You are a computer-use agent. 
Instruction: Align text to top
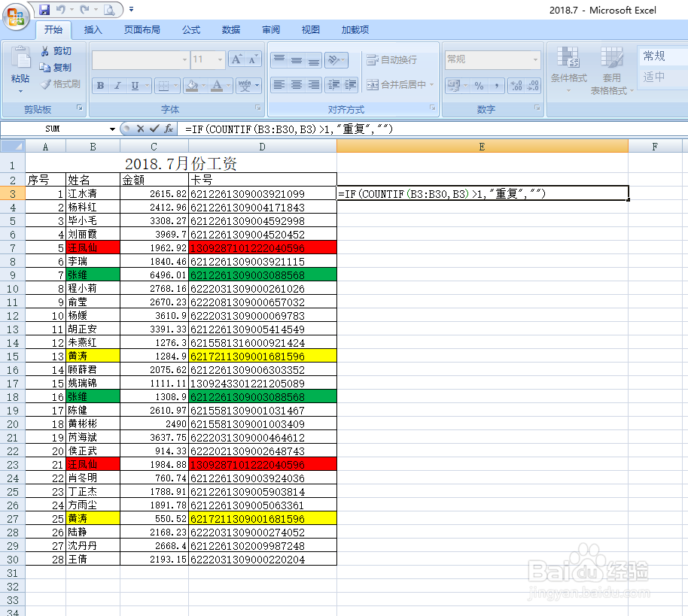279,59
